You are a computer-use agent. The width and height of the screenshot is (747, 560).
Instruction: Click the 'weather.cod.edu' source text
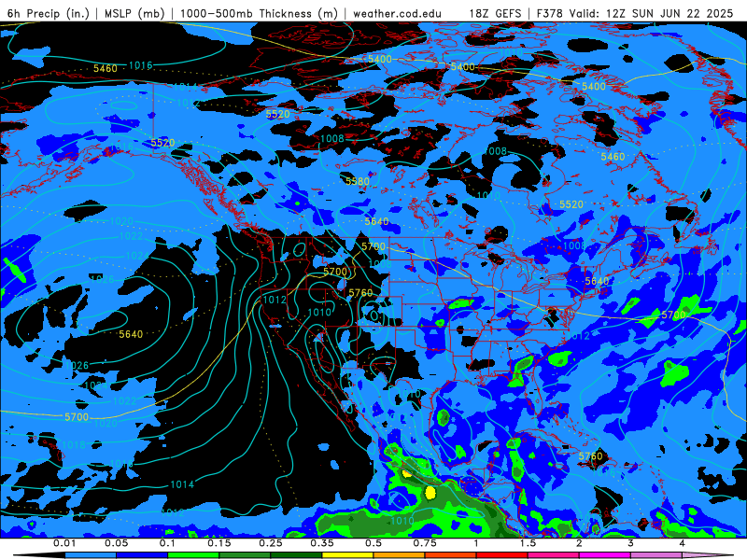point(398,13)
